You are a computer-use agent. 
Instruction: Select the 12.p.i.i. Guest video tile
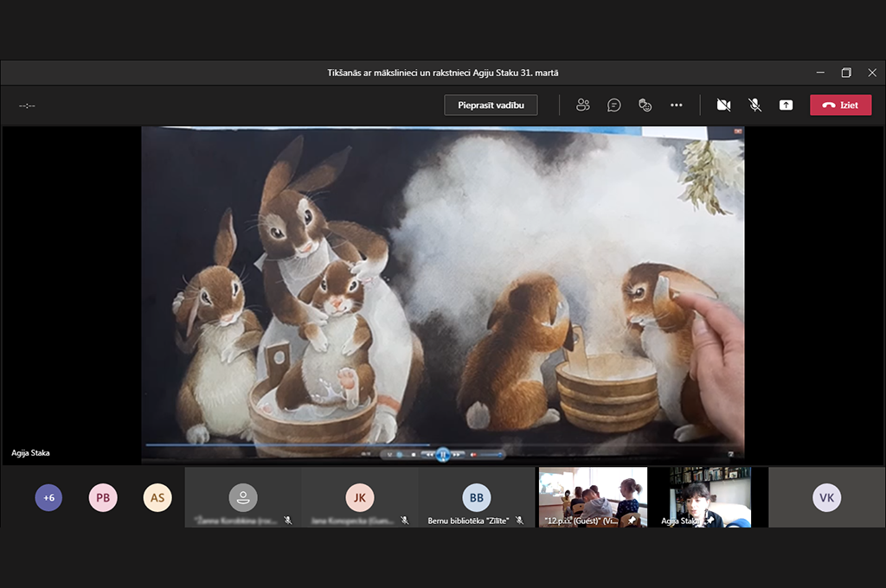click(593, 497)
